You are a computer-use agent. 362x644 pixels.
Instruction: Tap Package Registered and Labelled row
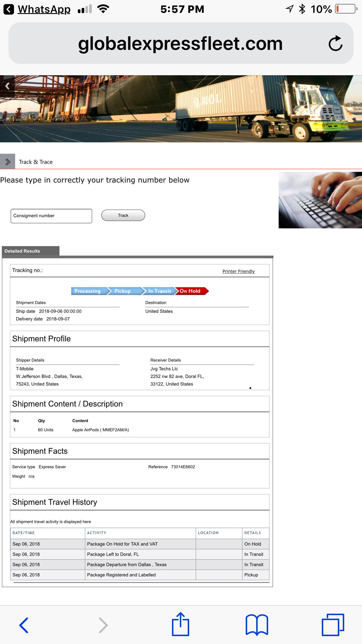pos(140,575)
